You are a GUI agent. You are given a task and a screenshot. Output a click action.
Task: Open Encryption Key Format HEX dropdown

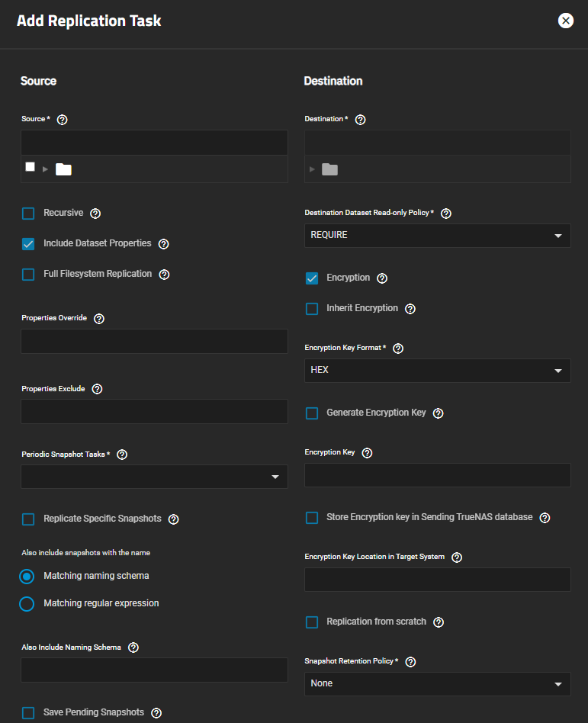coord(437,371)
